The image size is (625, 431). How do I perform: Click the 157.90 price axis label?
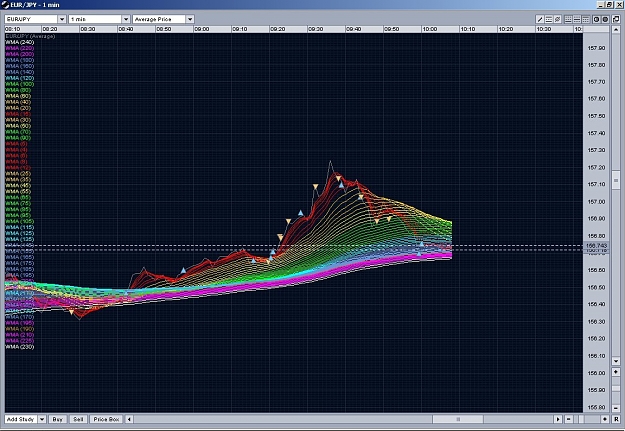tap(596, 48)
